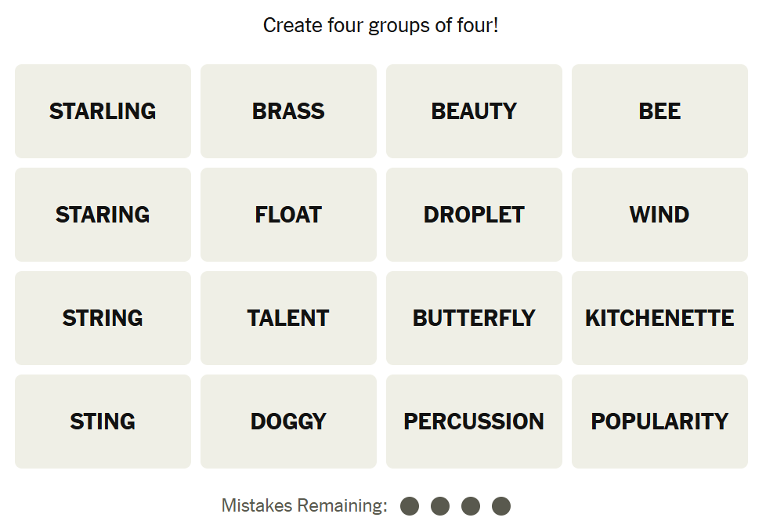
Task: Choose the WIND word card
Action: 659,215
